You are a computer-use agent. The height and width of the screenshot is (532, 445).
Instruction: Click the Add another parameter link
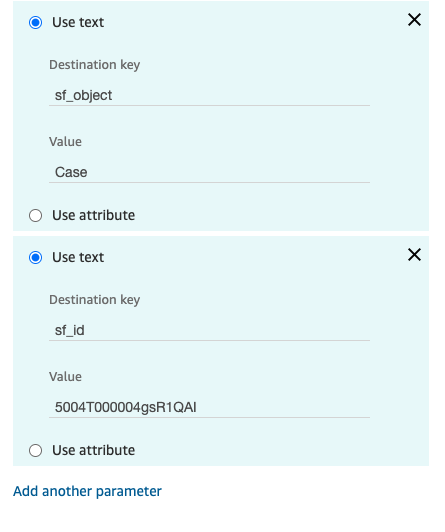coord(88,491)
